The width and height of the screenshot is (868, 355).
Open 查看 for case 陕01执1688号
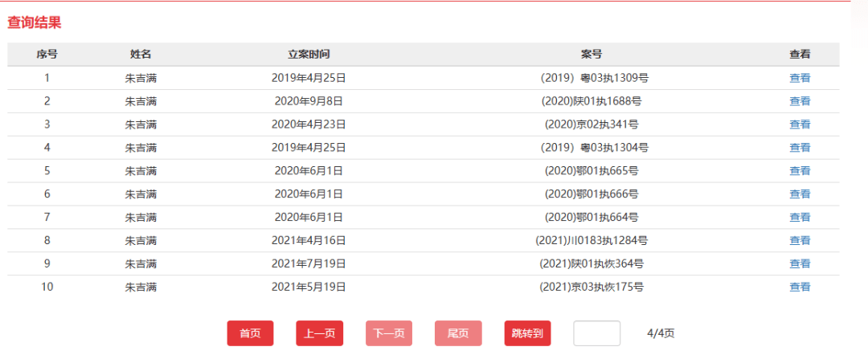coord(799,101)
